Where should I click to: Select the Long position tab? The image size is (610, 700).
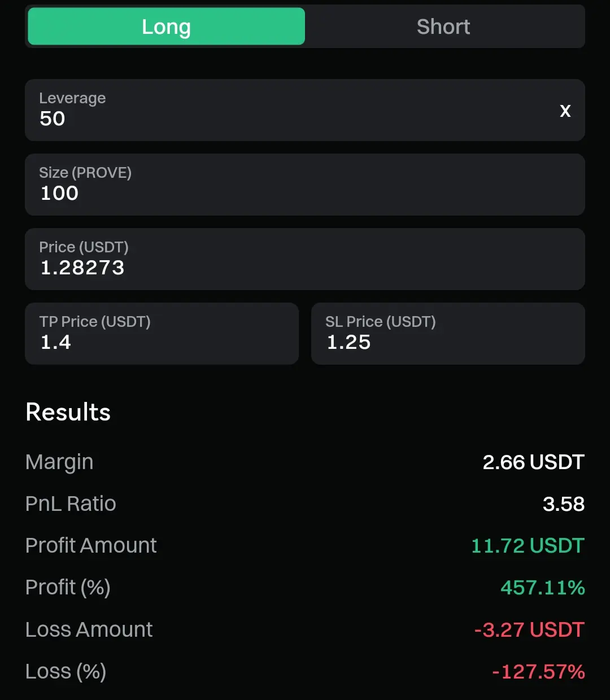click(x=167, y=26)
